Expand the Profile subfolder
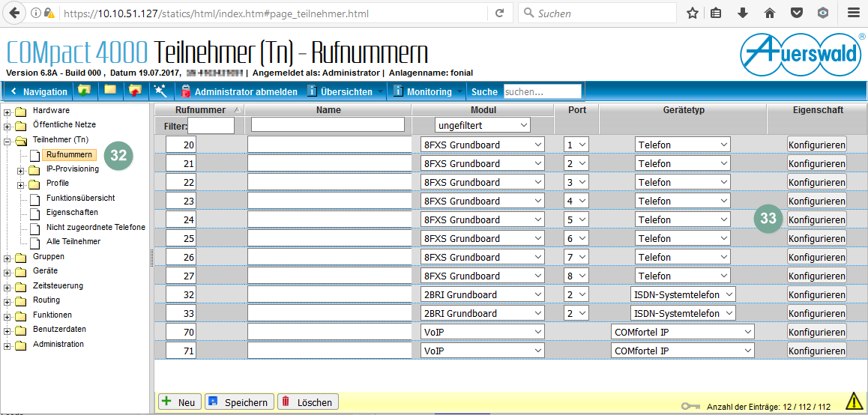This screenshot has height=415, width=868. pos(22,184)
